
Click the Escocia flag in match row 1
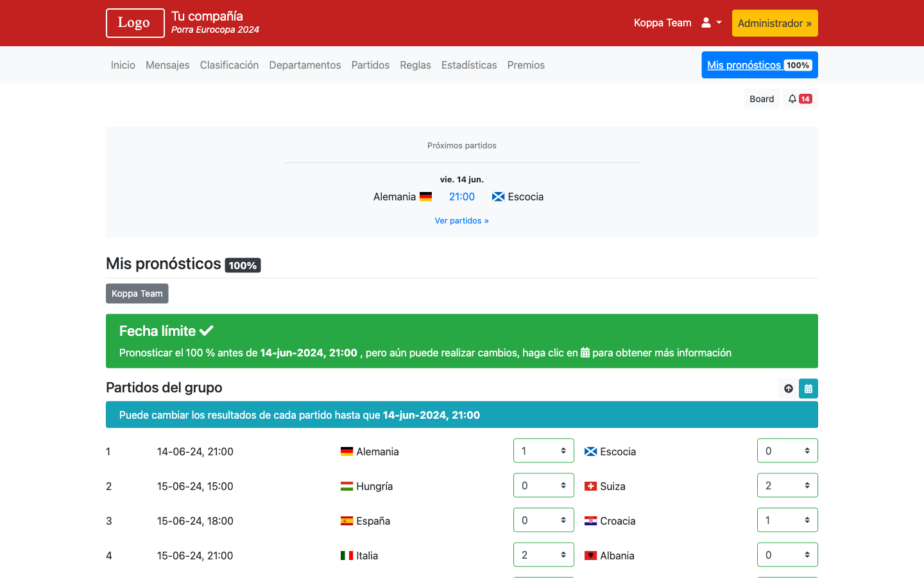coord(590,451)
